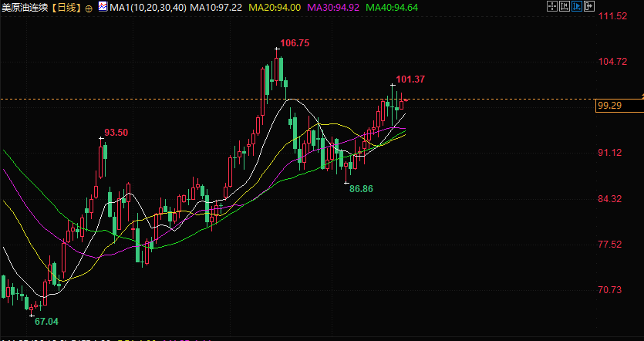Image resolution: width=644 pixels, height=341 pixels.
Task: Click the 106.75 high price label
Action: point(295,43)
